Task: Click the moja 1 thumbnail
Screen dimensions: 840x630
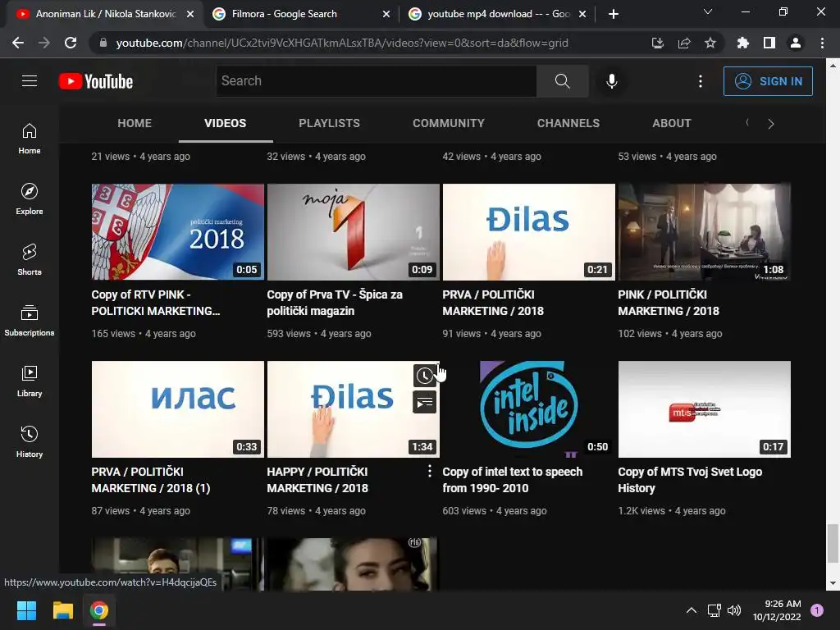Action: pos(353,232)
